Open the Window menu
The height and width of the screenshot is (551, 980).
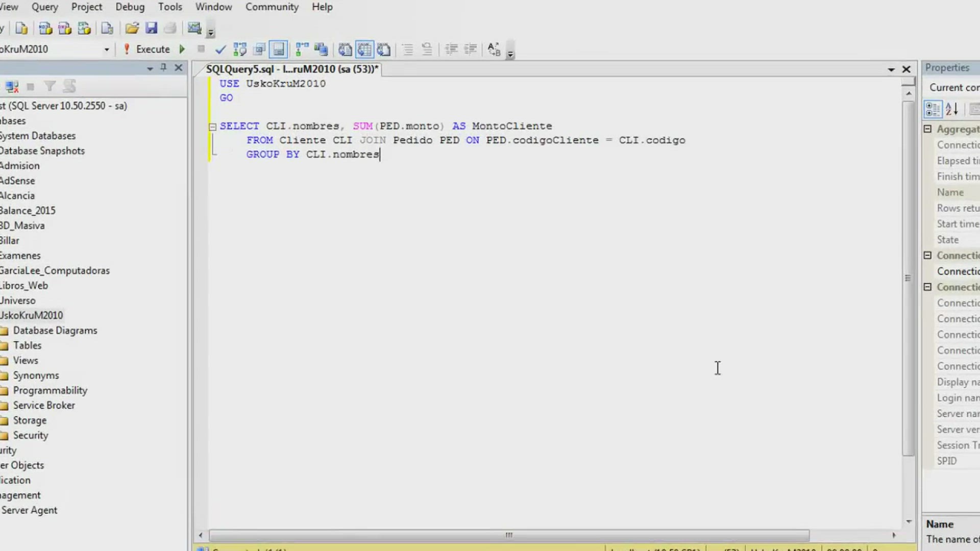point(213,7)
